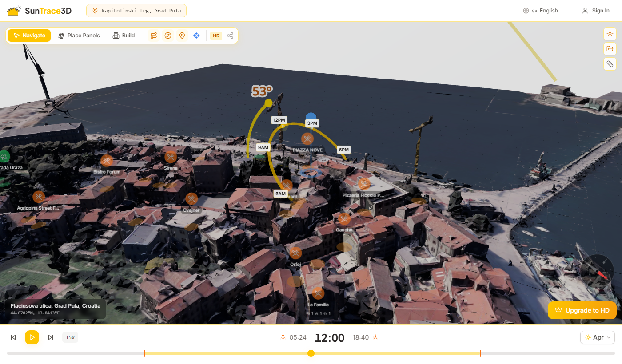Screen dimensions: 622x364
Task: Select the map pin marker tool
Action: (182, 35)
